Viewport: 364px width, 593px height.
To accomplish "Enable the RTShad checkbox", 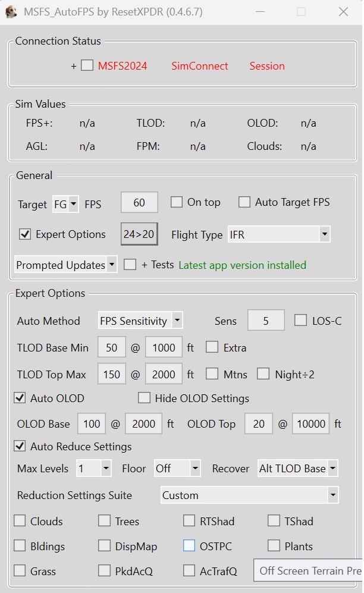I will (189, 521).
